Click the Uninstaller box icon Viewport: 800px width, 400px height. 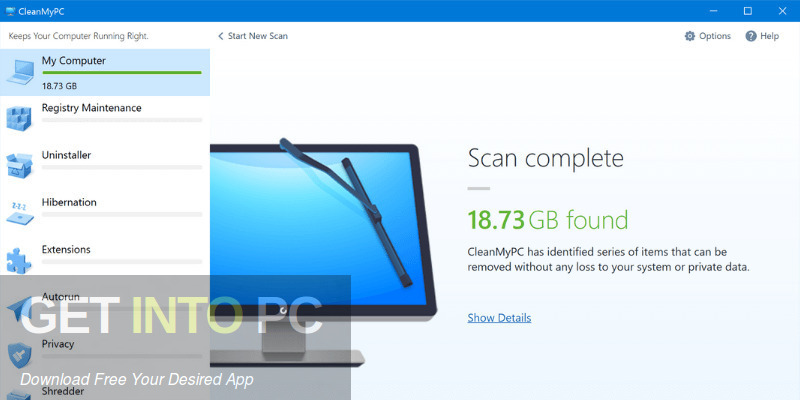19,166
